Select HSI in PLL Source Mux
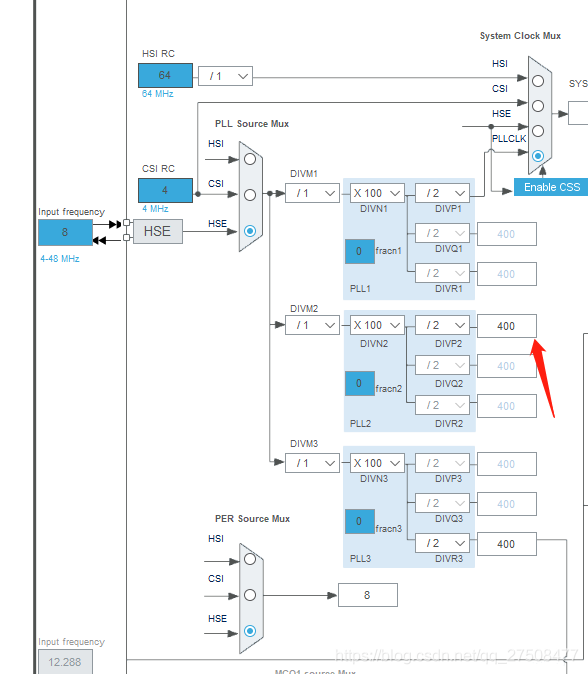588x674 pixels. [250, 159]
